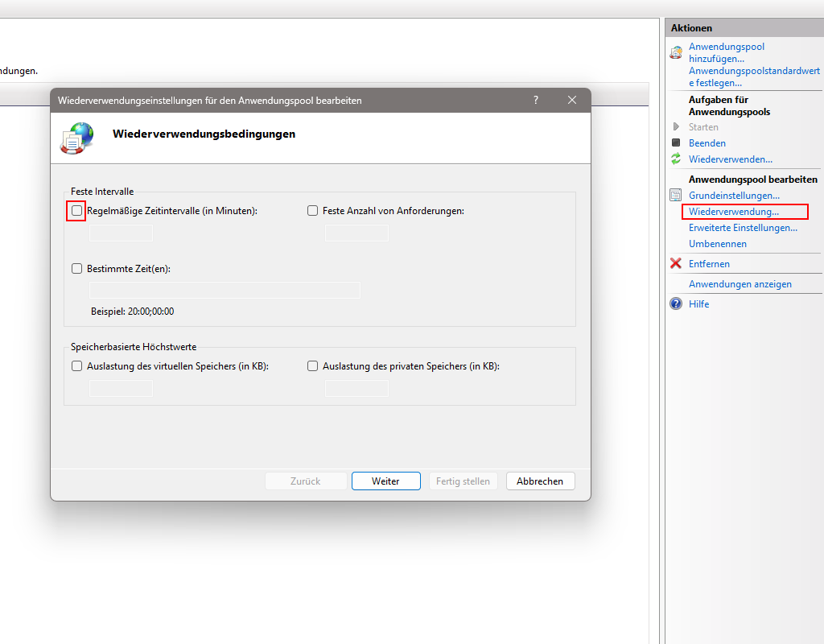Click the blue Hilfe question mark icon
The width and height of the screenshot is (824, 644).
[676, 304]
